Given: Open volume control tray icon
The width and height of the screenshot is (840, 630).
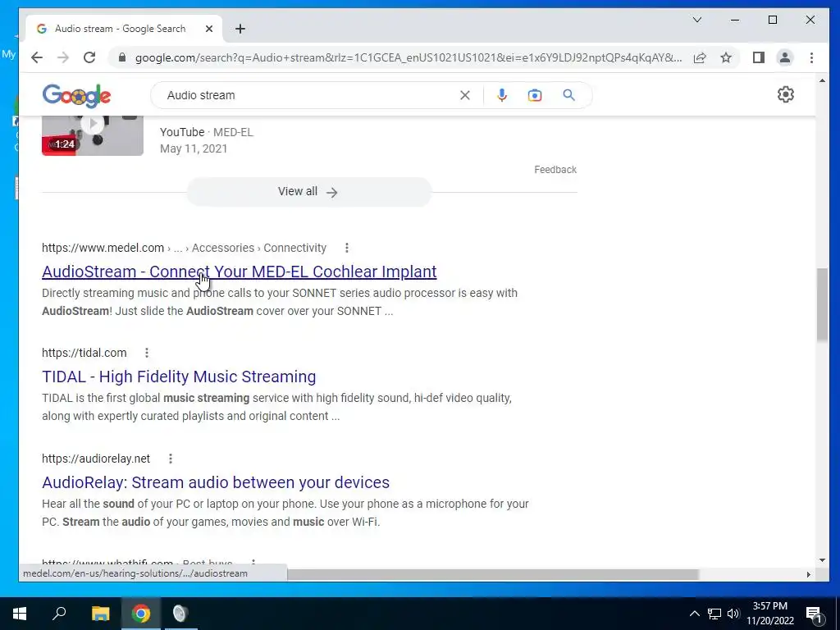Looking at the screenshot, I should pos(733,614).
